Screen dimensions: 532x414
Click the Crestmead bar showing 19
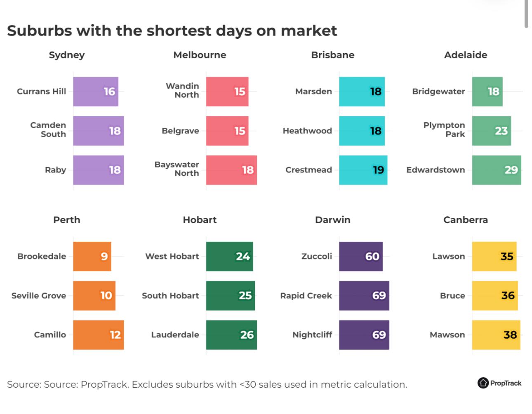[363, 170]
